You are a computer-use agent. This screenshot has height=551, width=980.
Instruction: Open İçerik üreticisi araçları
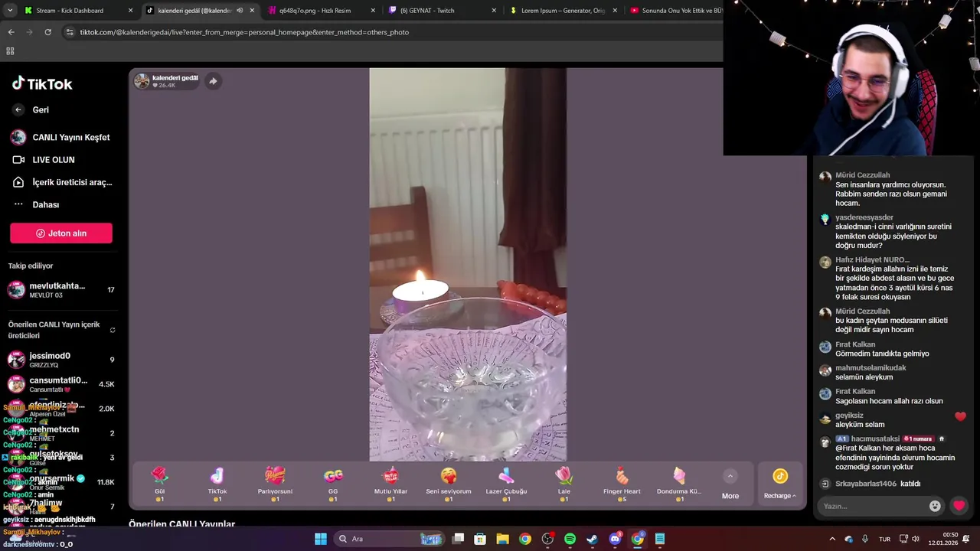(x=61, y=182)
